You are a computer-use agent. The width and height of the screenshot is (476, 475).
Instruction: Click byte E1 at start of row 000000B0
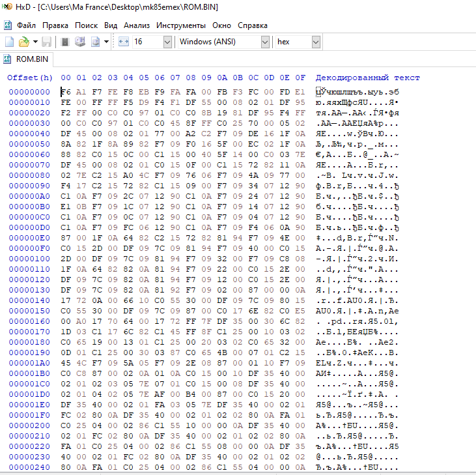[x=66, y=207]
